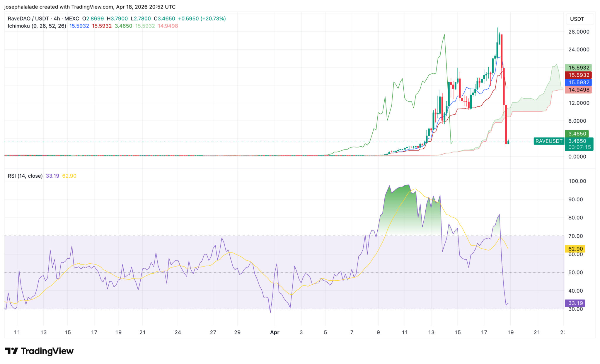Click the purple 33.19 RSI axis label

[x=575, y=303]
